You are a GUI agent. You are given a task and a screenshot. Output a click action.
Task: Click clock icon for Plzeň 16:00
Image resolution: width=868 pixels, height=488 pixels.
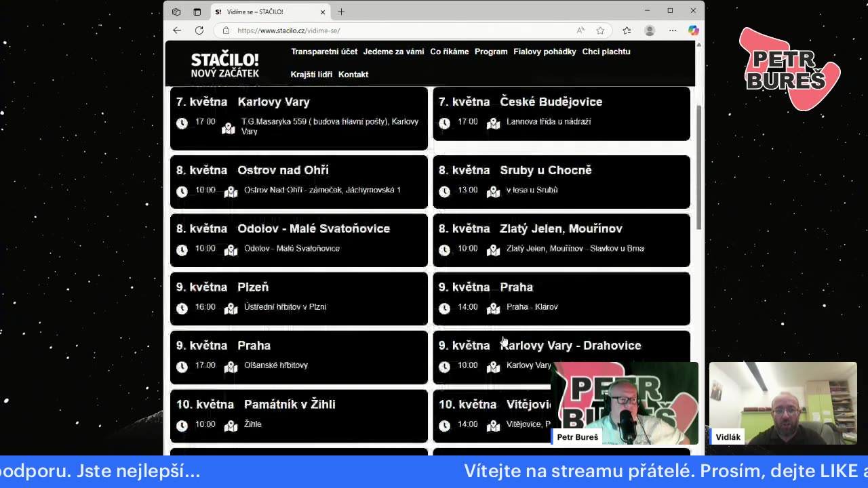pyautogui.click(x=182, y=308)
